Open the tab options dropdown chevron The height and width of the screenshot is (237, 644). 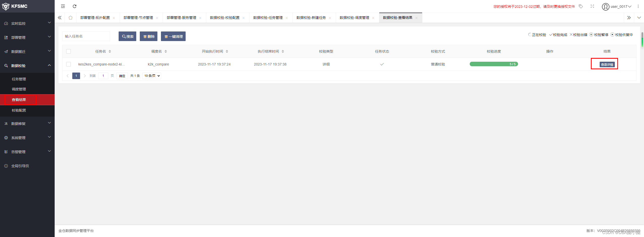click(639, 18)
